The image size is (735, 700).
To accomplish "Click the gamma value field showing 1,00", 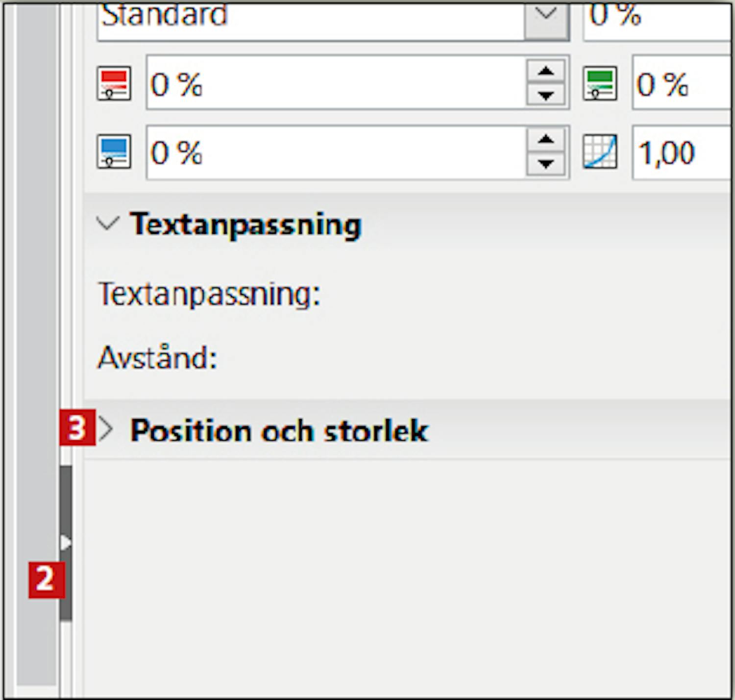I will (681, 152).
